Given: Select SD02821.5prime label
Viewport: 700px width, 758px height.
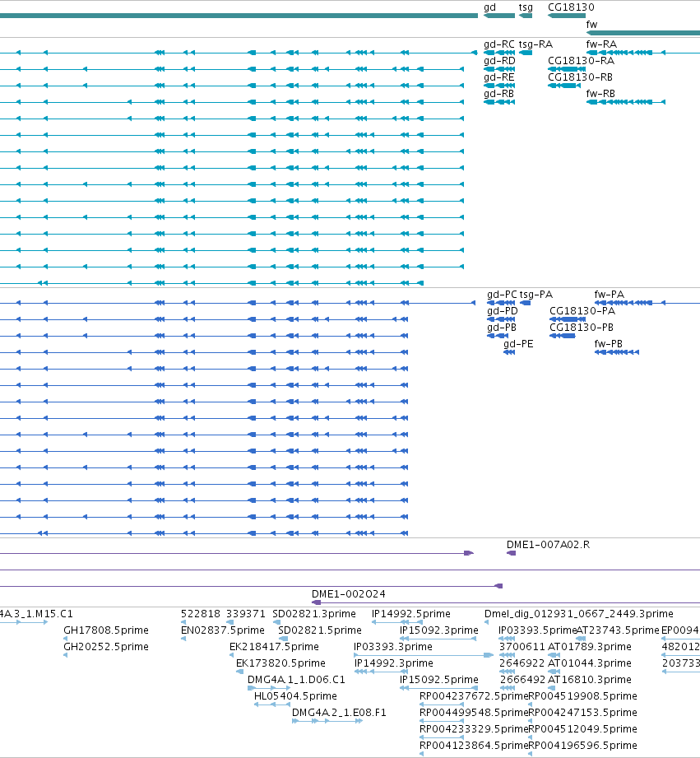Looking at the screenshot, I should [320, 630].
